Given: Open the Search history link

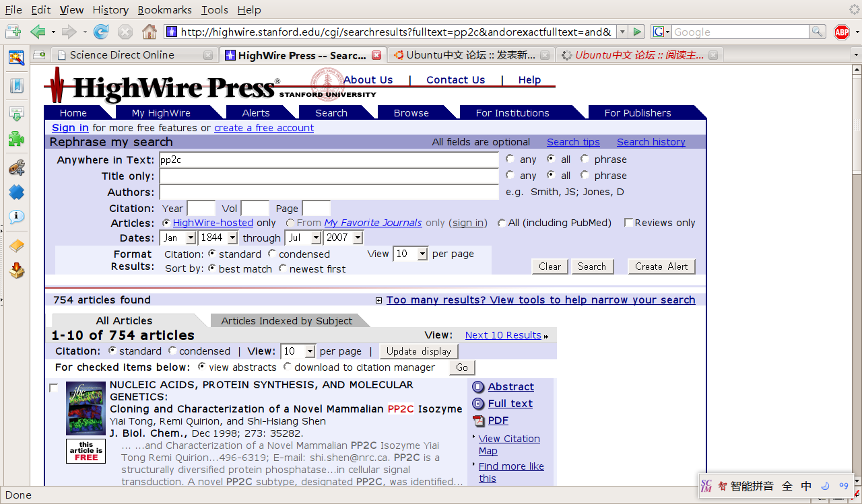Looking at the screenshot, I should click(x=651, y=142).
